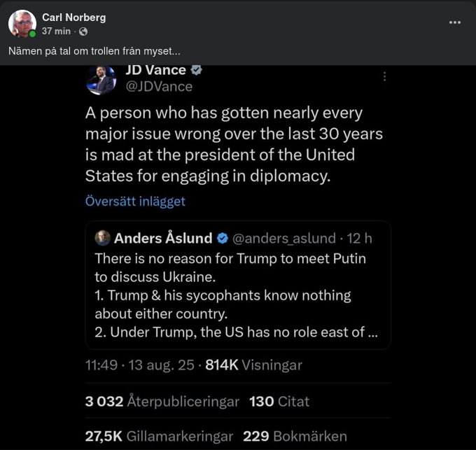Click Anders Åslund's small avatar
476x450 pixels.
coord(102,238)
